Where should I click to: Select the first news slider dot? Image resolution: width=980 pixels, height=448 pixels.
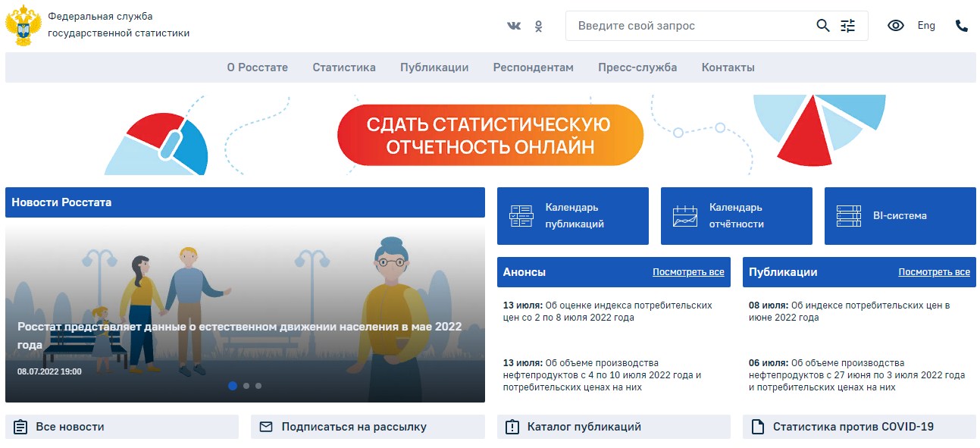coord(233,386)
